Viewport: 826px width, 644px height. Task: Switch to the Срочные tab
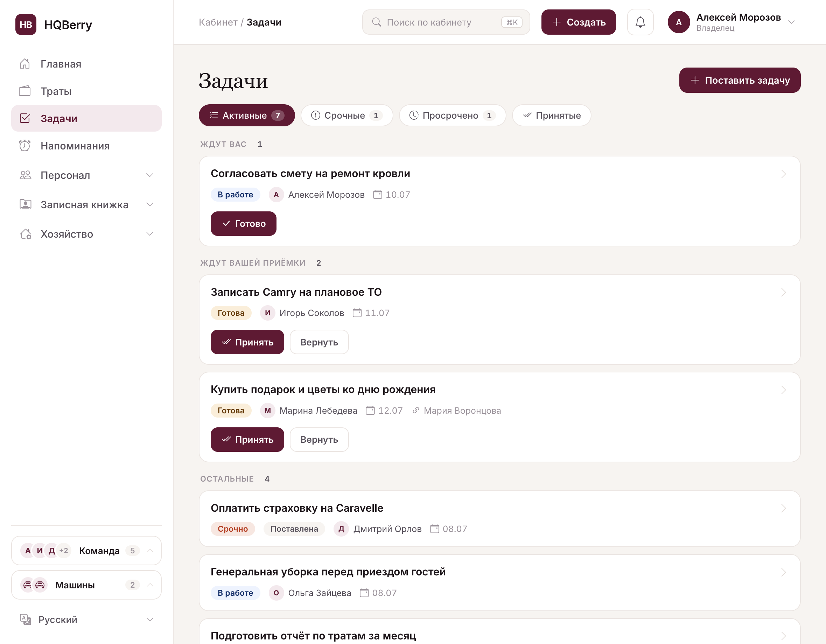pyautogui.click(x=346, y=115)
